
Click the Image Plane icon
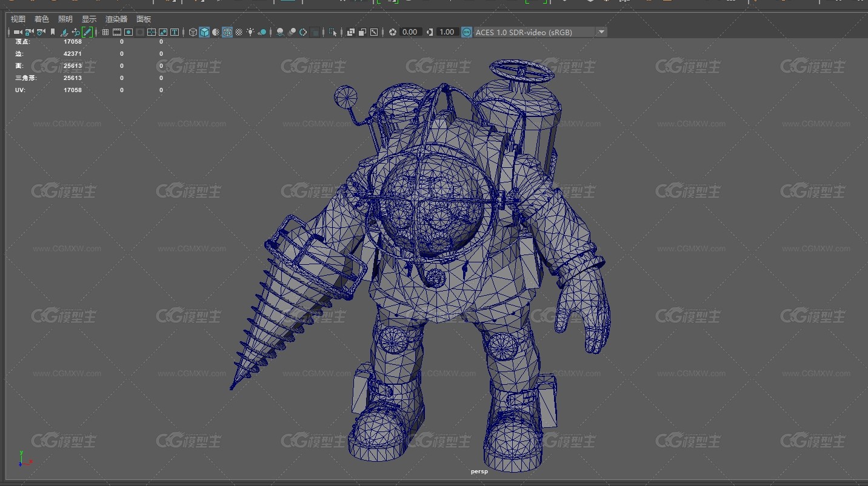pyautogui.click(x=64, y=32)
